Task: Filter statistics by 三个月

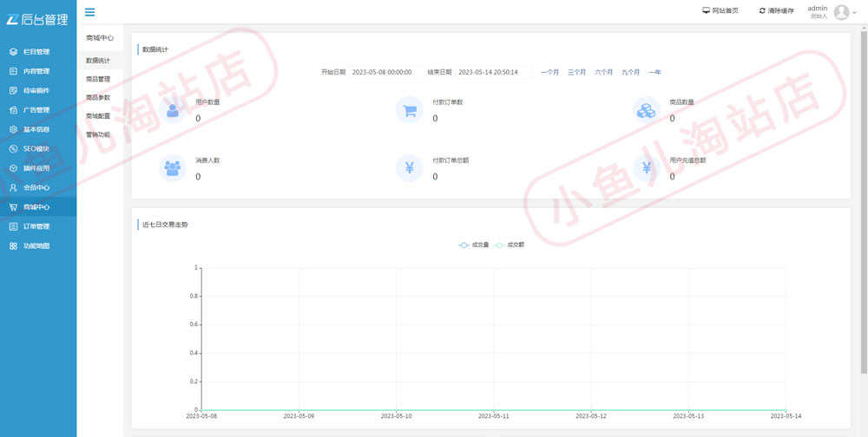Action: tap(577, 73)
